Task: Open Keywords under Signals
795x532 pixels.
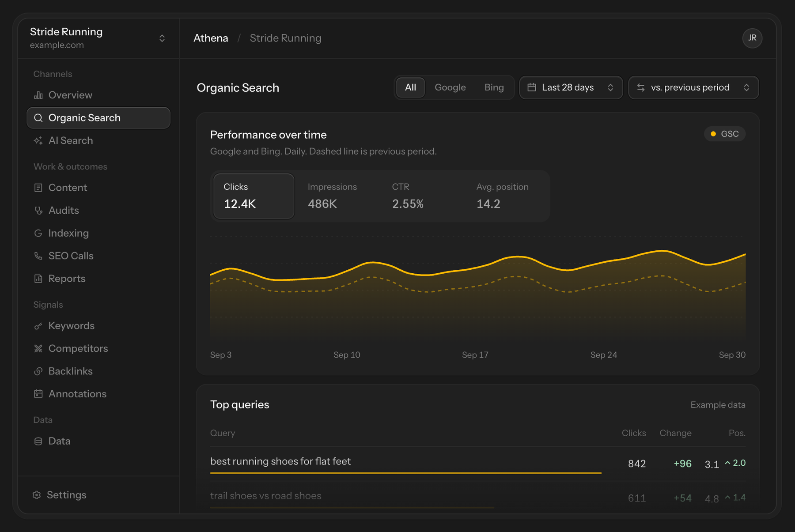Action: [x=98, y=326]
